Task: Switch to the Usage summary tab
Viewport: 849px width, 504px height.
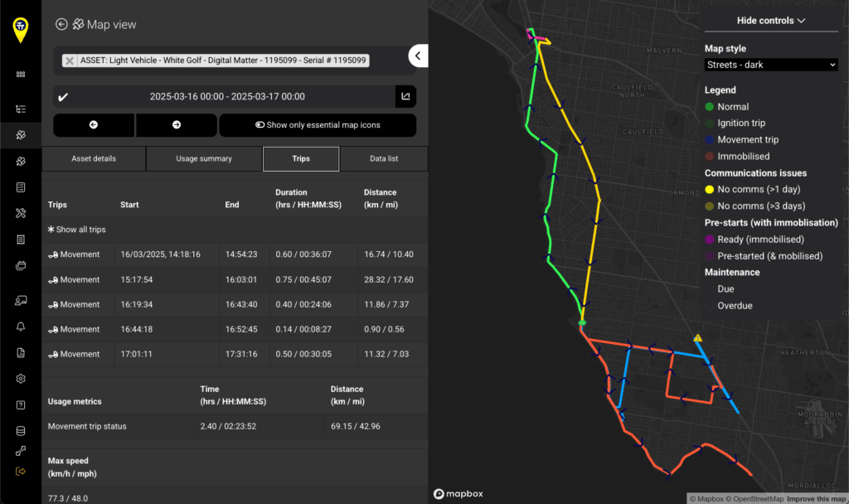Action: click(204, 158)
